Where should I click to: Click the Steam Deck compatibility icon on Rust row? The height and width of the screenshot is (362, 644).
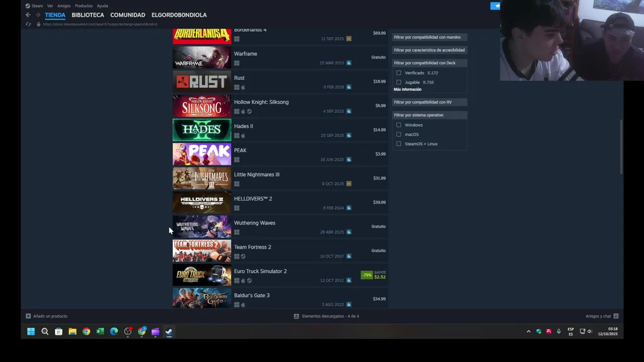pos(349,87)
